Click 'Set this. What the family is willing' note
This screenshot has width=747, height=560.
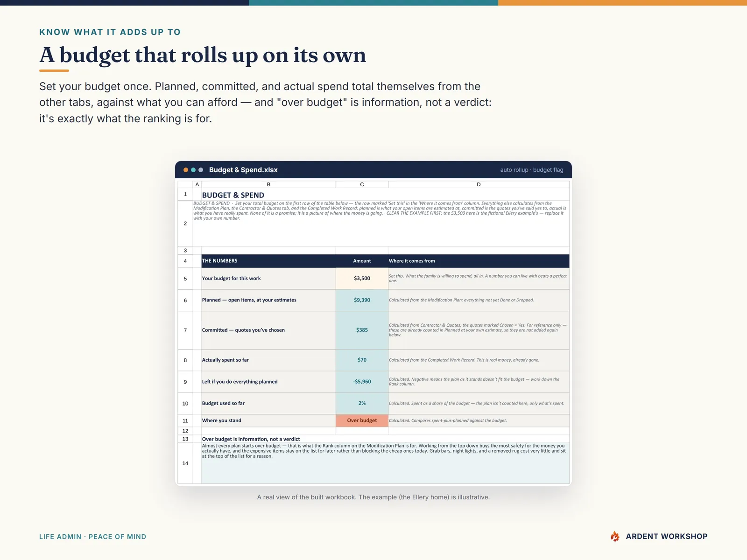[479, 279]
